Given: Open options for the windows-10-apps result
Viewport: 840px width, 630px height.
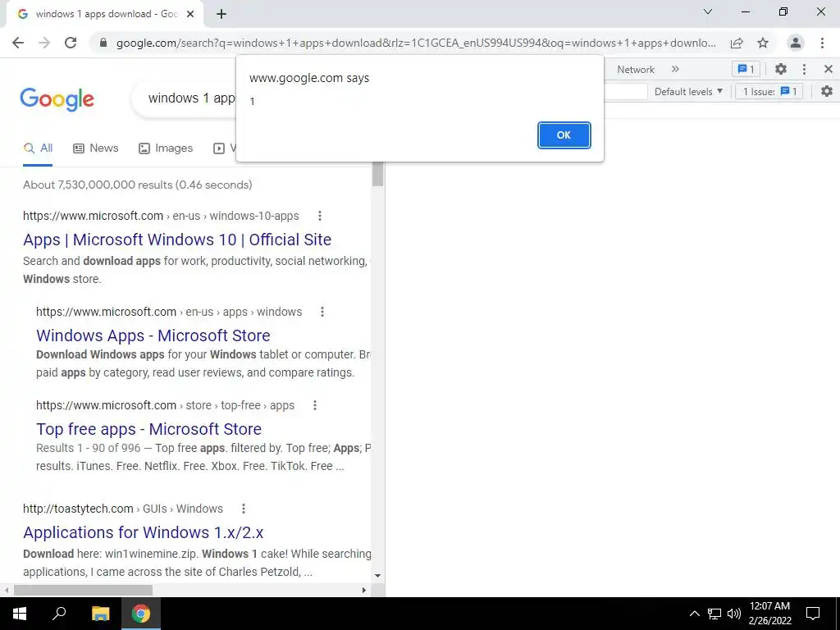Looking at the screenshot, I should [x=320, y=216].
